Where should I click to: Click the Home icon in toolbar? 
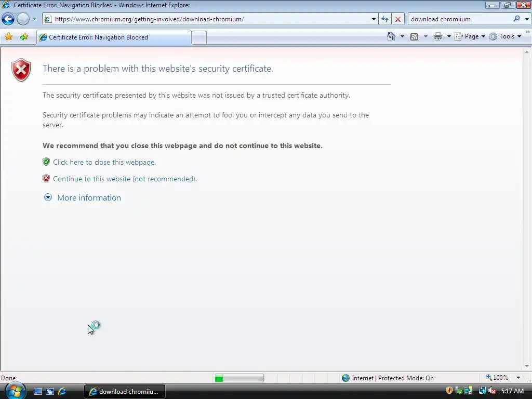point(391,36)
